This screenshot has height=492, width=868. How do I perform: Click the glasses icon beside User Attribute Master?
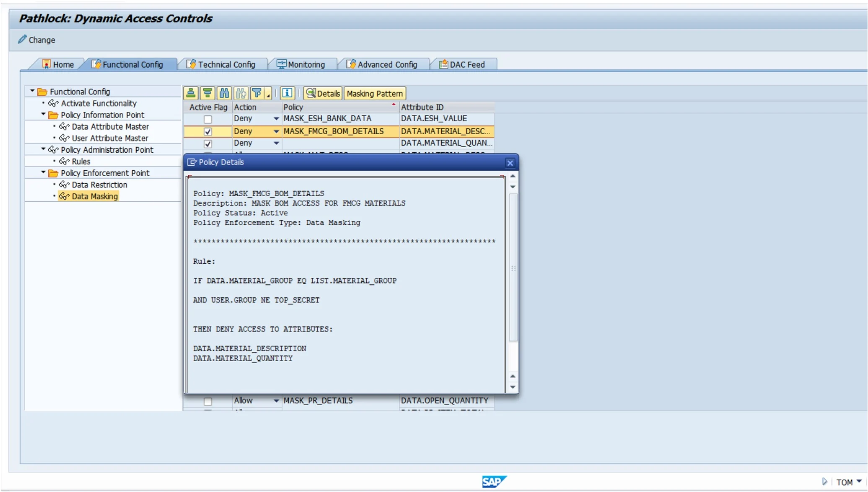(x=64, y=138)
